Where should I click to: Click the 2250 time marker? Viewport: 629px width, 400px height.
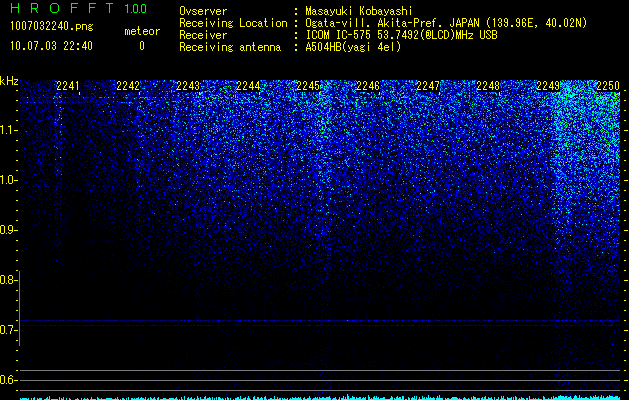[x=608, y=86]
